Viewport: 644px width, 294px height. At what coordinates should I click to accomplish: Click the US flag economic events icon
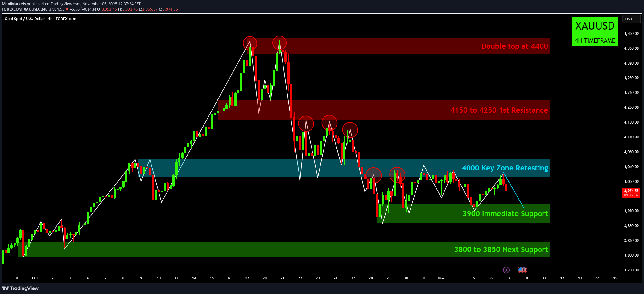pyautogui.click(x=522, y=270)
